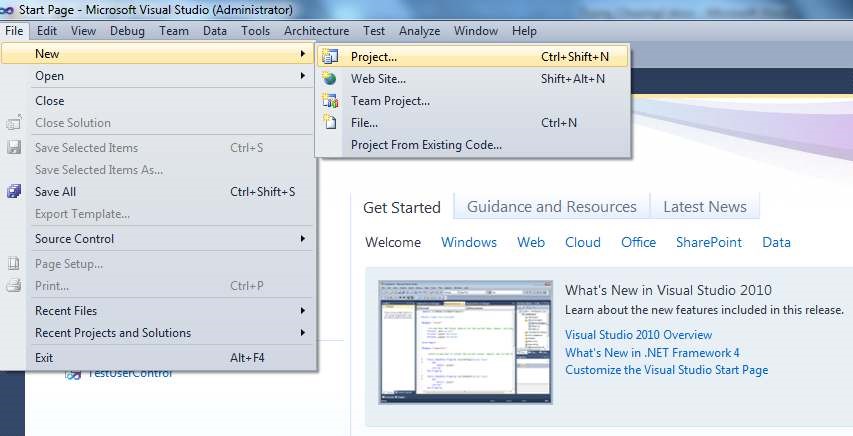Image resolution: width=853 pixels, height=436 pixels.
Task: Click the Team Project icon
Action: pyautogui.click(x=330, y=101)
